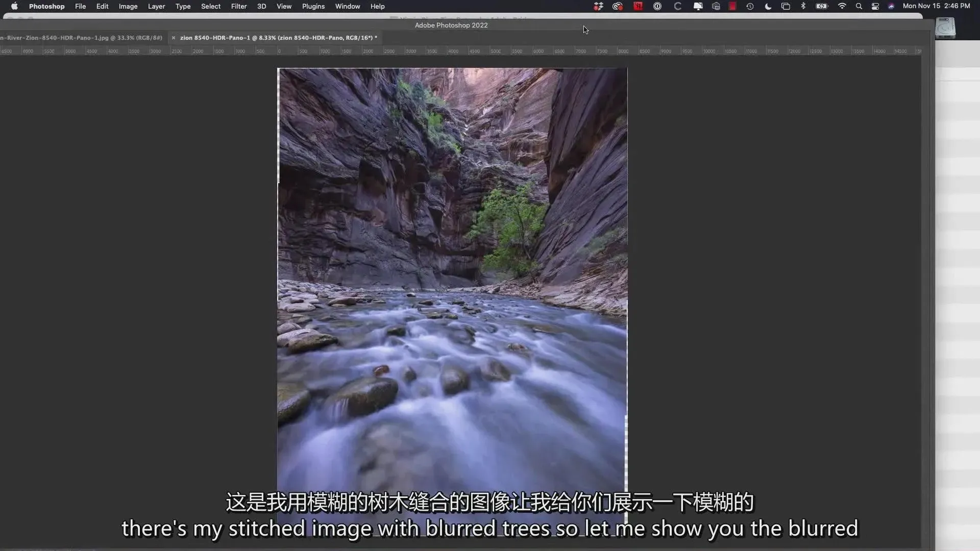Image resolution: width=980 pixels, height=551 pixels.
Task: Open the Select menu
Action: [x=211, y=6]
